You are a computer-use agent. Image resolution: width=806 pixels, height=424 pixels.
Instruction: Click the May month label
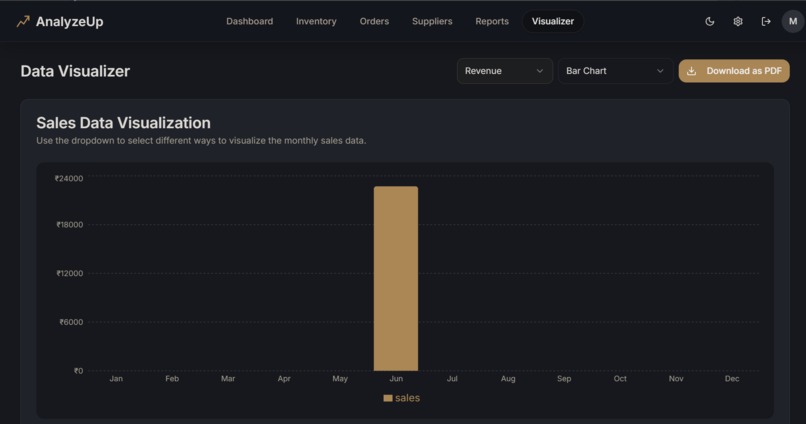340,379
